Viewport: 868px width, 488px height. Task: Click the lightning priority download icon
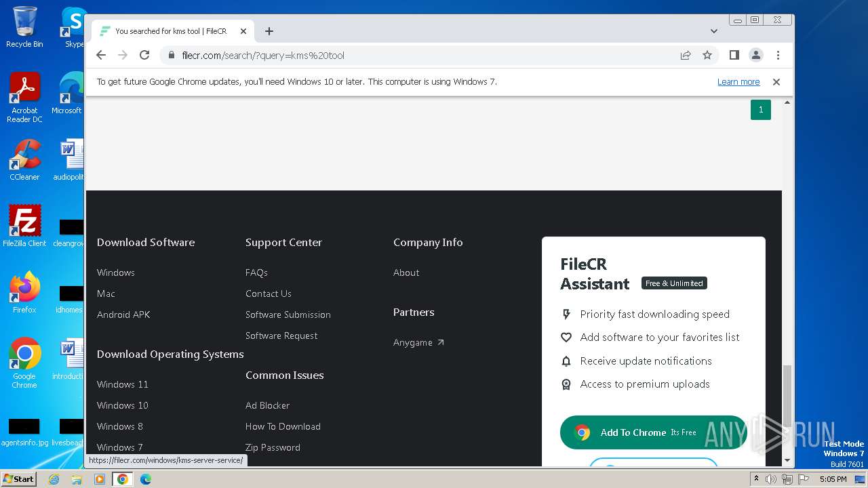(x=566, y=314)
